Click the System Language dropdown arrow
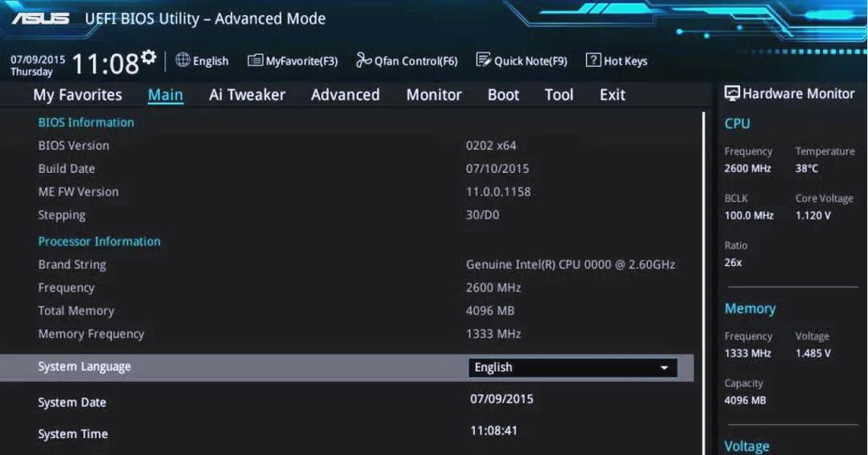The height and width of the screenshot is (455, 868). pos(664,368)
